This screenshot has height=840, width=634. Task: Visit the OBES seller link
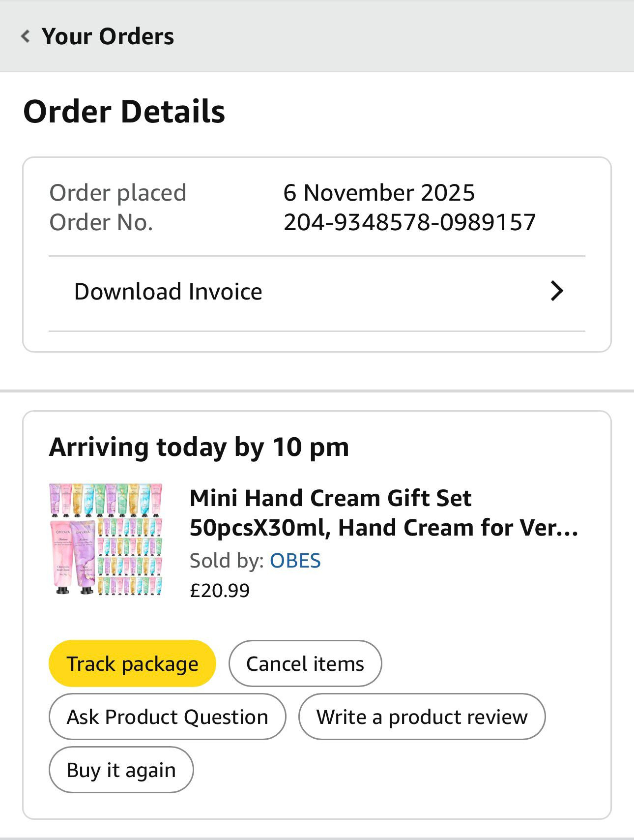295,561
